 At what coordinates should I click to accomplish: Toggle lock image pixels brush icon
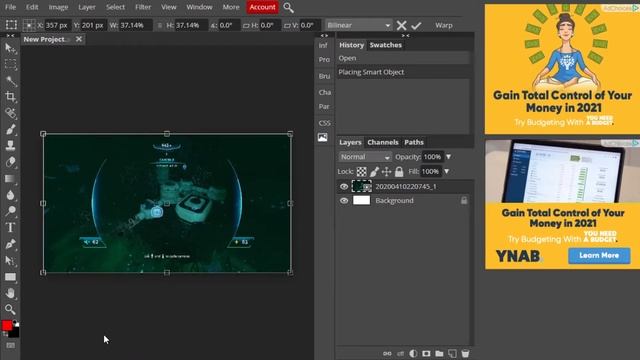374,172
